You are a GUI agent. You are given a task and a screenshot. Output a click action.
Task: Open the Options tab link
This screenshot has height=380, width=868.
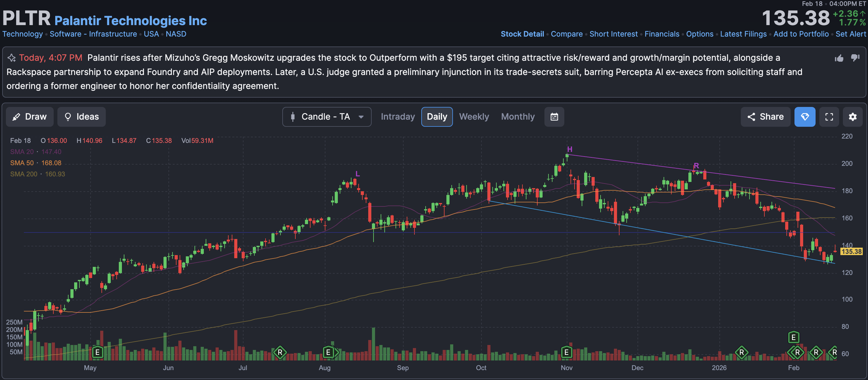pyautogui.click(x=700, y=34)
